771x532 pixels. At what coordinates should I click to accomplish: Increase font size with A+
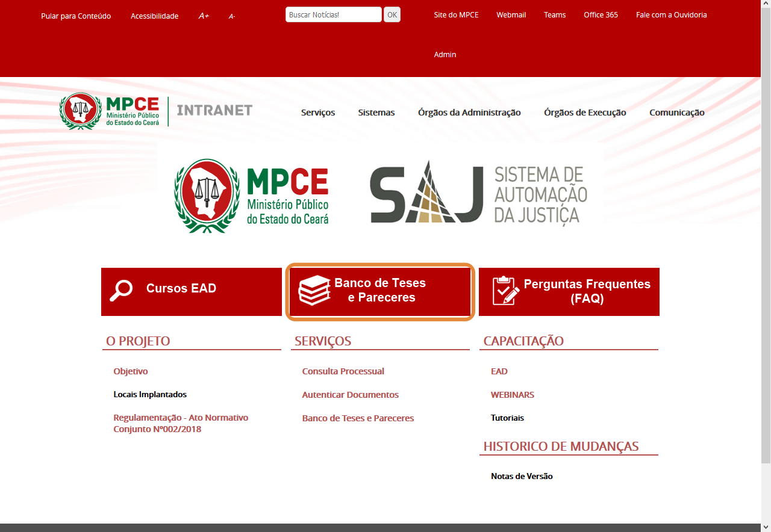pyautogui.click(x=204, y=16)
